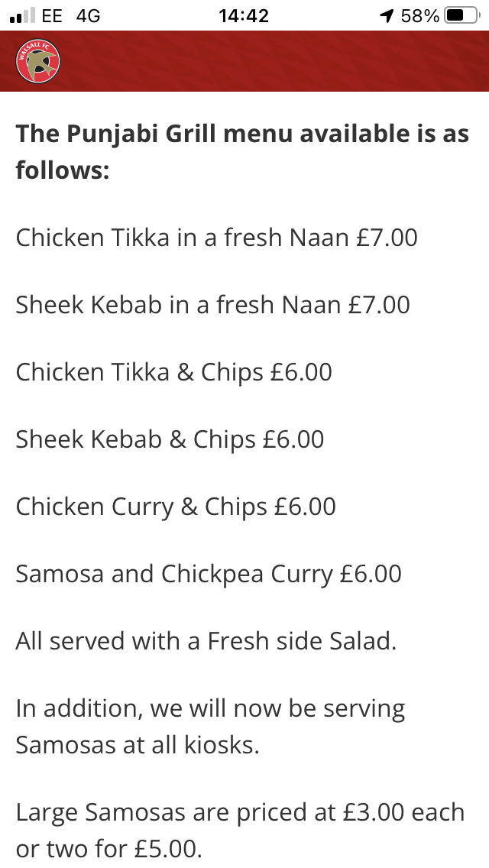Tap the two for £5.00 offer text

pos(108,849)
